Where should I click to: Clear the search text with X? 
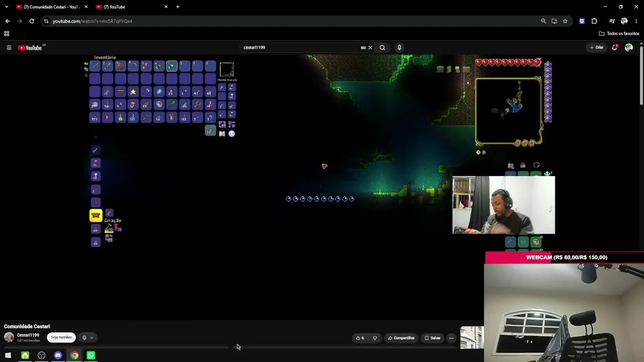click(x=370, y=48)
